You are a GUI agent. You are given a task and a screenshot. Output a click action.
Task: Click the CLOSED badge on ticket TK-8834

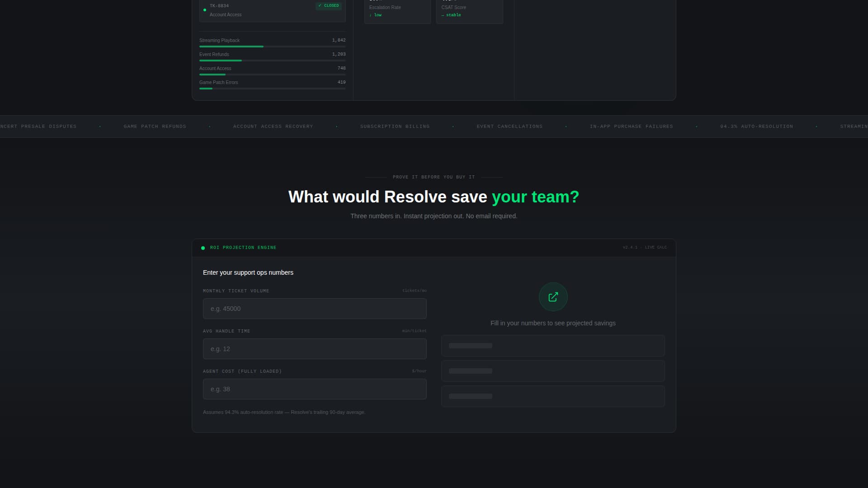[x=329, y=6]
